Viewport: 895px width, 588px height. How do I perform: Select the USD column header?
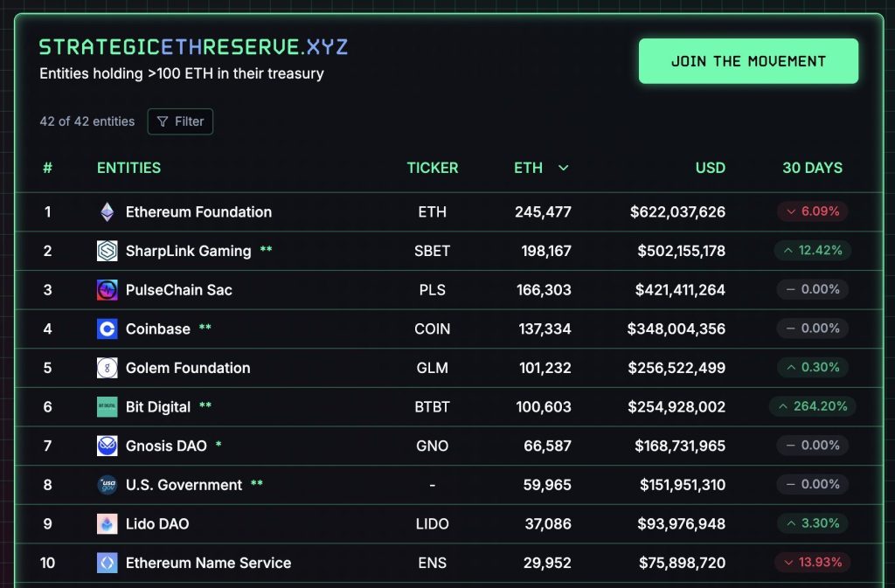pos(710,168)
